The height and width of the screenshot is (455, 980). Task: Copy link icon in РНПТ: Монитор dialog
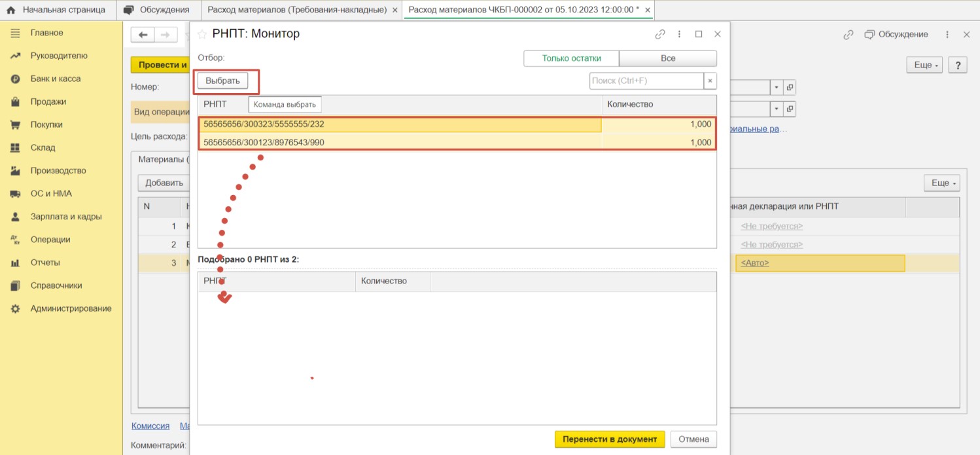660,34
